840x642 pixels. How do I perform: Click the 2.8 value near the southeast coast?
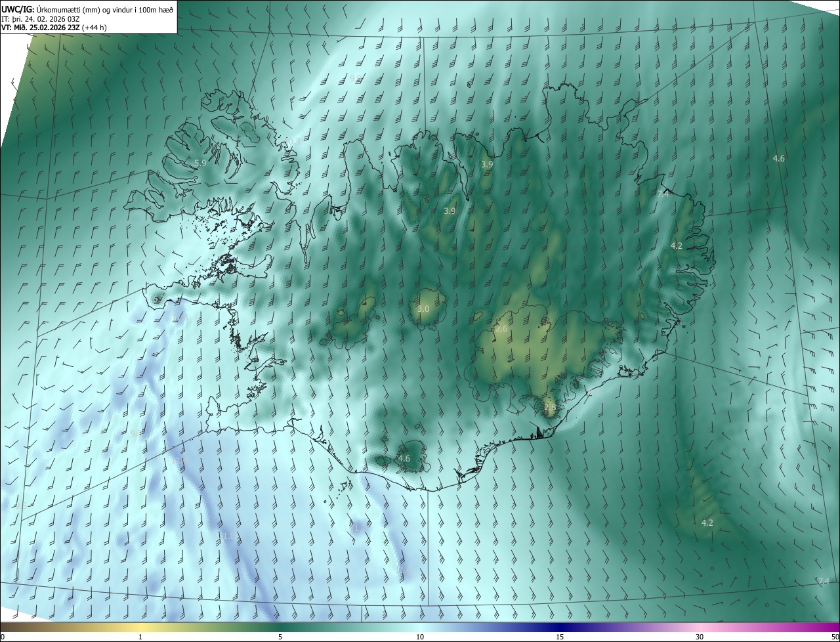[x=550, y=407]
